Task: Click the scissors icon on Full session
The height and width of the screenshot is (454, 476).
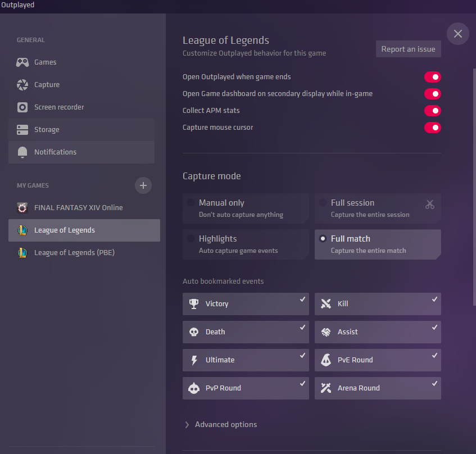Action: (x=430, y=204)
